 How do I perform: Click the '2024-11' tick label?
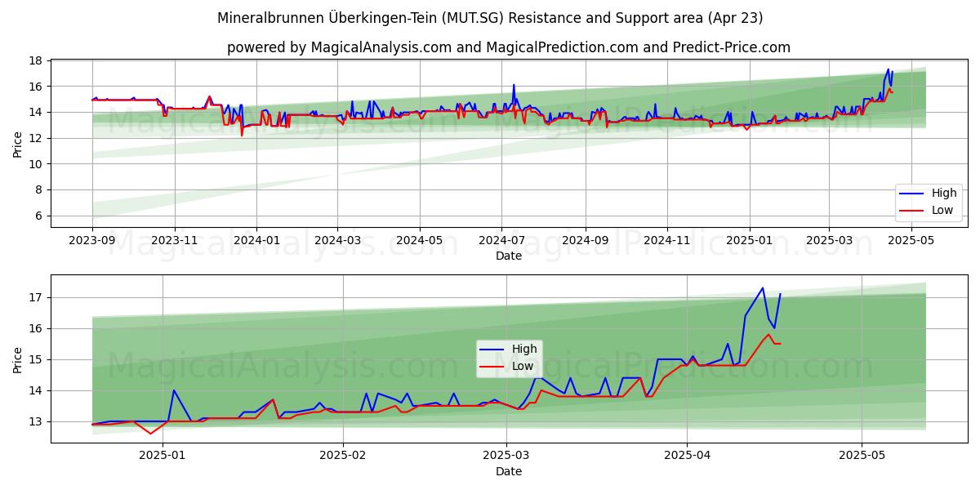click(x=667, y=240)
